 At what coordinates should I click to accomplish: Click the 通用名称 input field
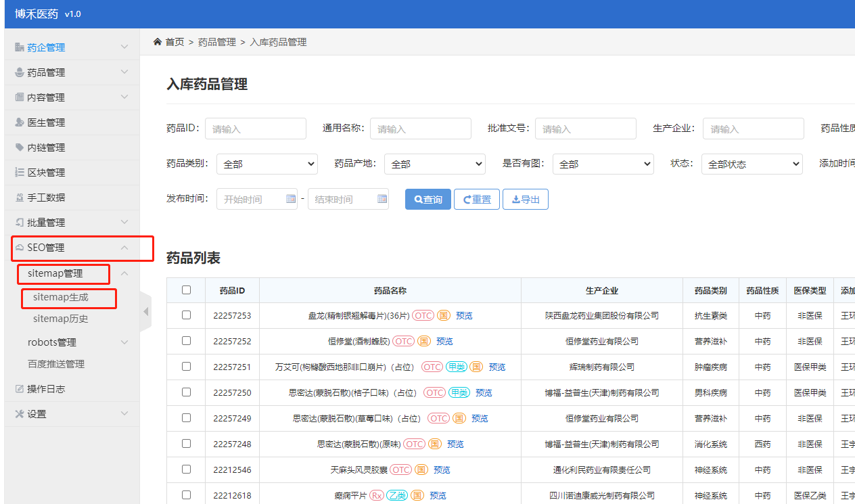coord(421,129)
